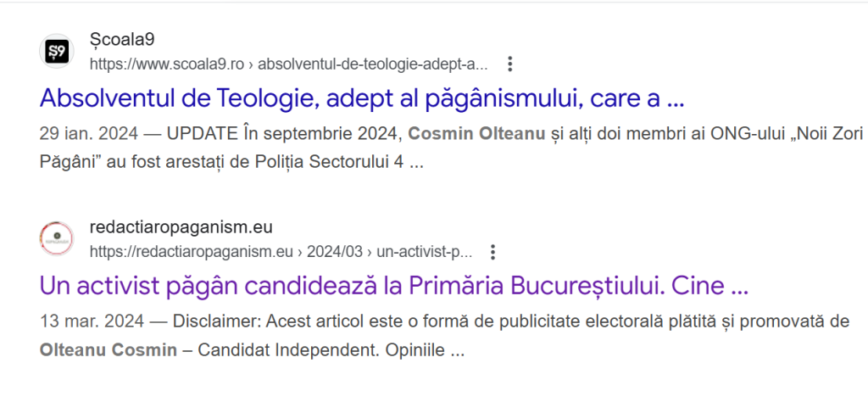Click the '13 mar. 2024' date
This screenshot has width=868, height=402.
tap(92, 321)
